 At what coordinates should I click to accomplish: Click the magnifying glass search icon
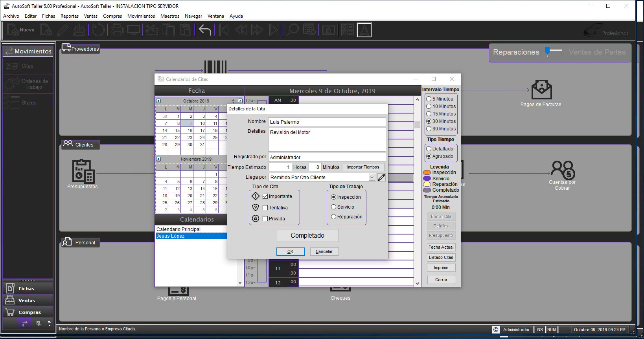pos(292,30)
